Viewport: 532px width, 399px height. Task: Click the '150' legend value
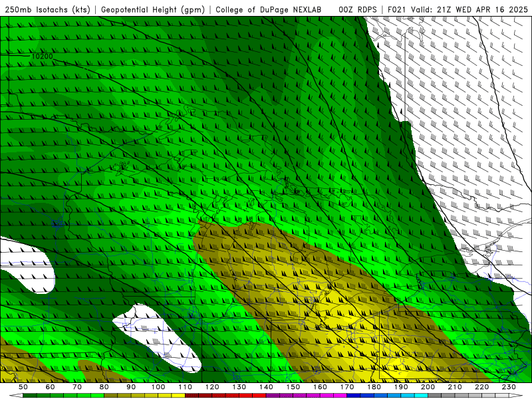click(293, 387)
